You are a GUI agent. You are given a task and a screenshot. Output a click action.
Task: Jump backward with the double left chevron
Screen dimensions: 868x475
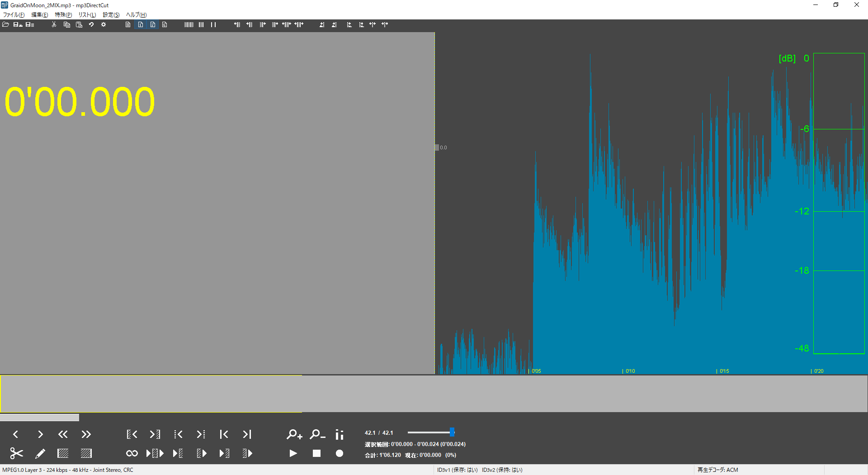63,434
